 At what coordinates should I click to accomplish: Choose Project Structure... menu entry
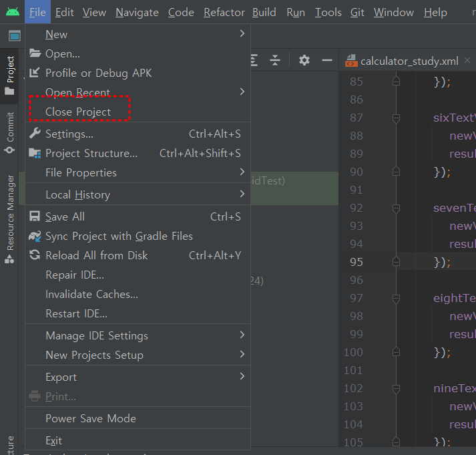click(138, 153)
